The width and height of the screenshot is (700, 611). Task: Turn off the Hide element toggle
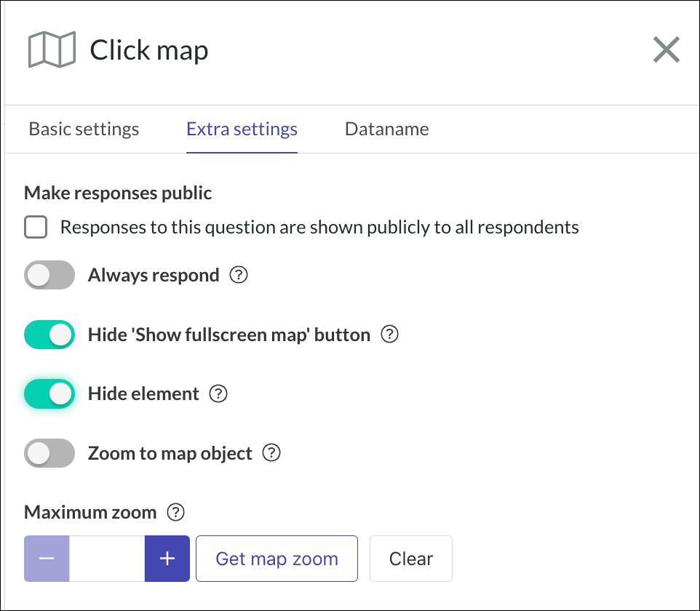tap(49, 394)
